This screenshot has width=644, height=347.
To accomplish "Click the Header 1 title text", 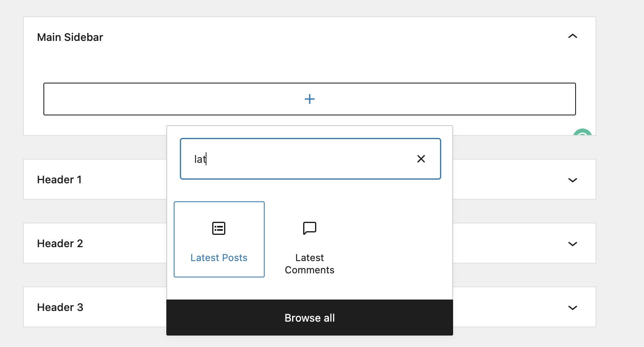I will click(x=59, y=180).
